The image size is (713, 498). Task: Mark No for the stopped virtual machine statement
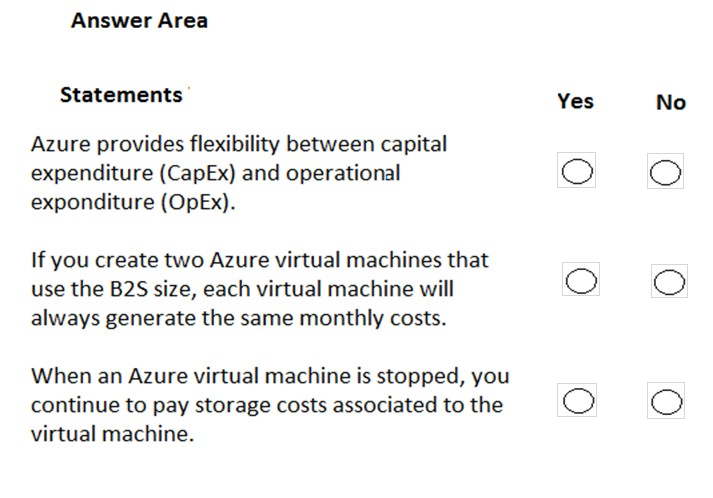667,401
